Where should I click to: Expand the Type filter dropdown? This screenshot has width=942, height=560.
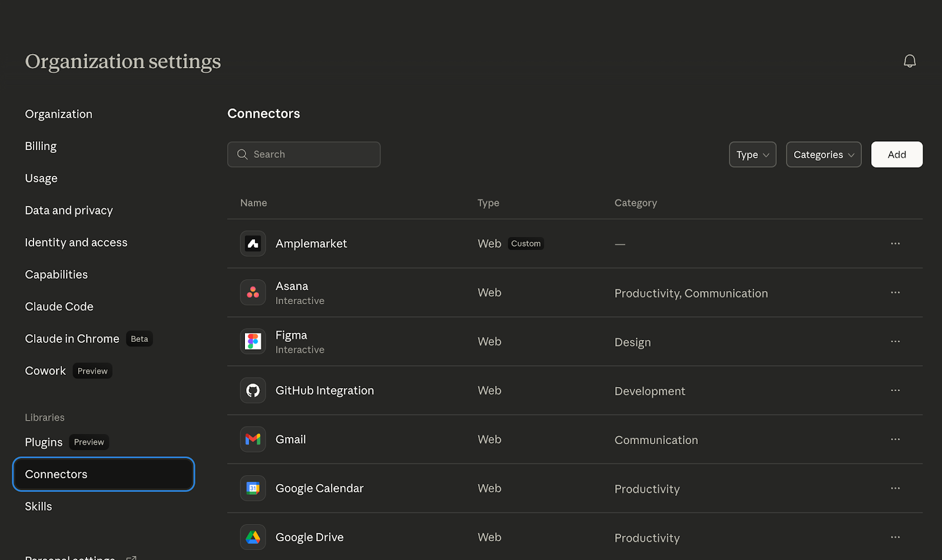pyautogui.click(x=752, y=155)
